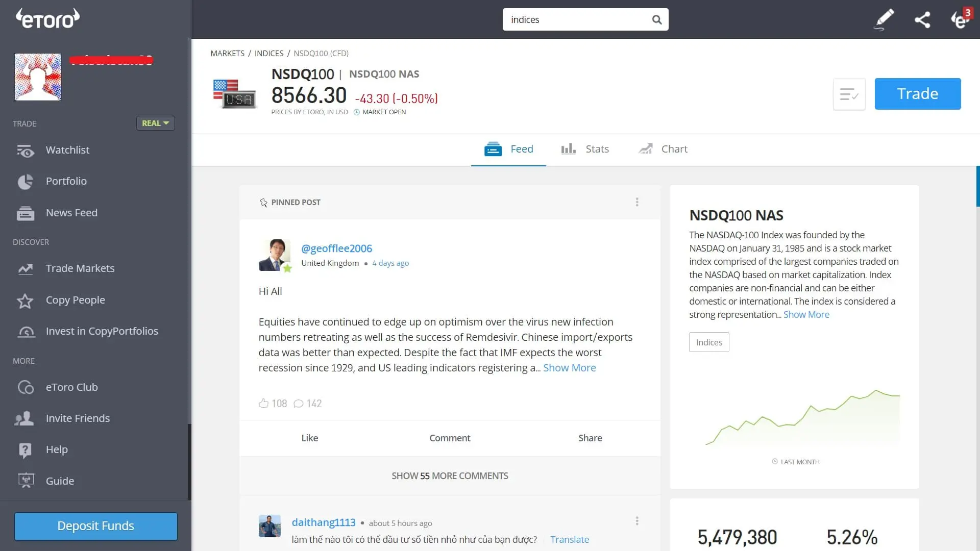The image size is (980, 551).
Task: Click the Indices tag button
Action: pos(709,342)
